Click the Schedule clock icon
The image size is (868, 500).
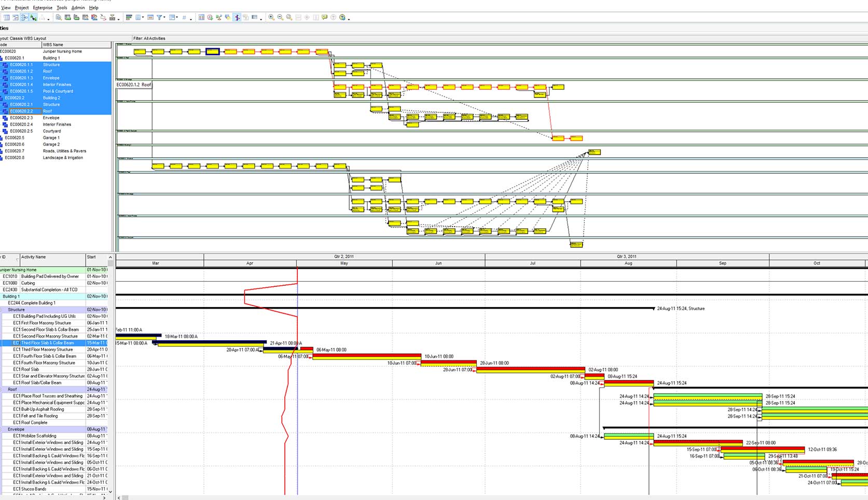pos(210,17)
